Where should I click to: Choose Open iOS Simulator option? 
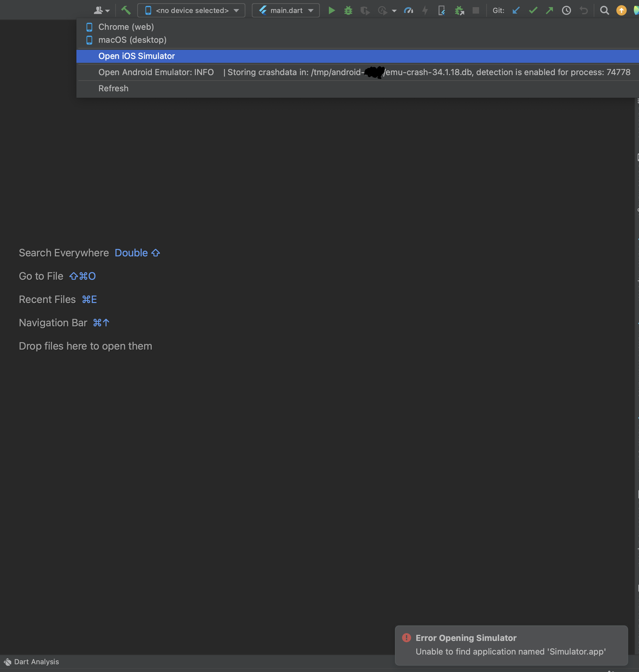[x=136, y=56]
